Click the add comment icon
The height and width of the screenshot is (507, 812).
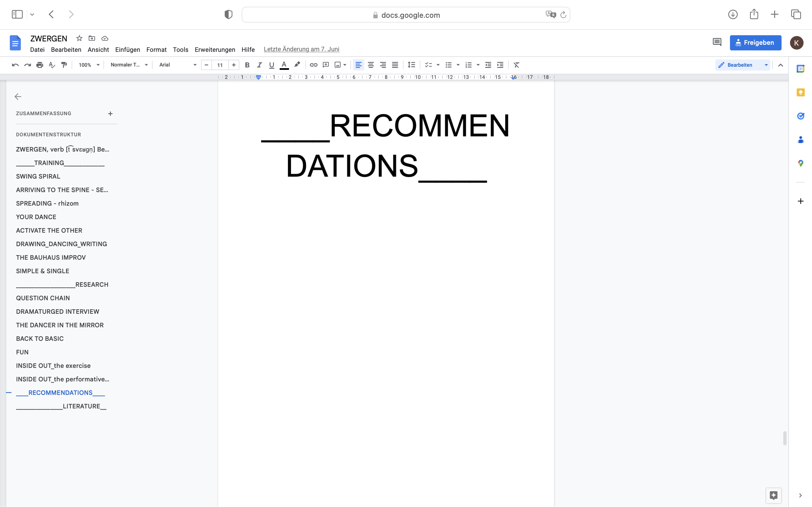click(325, 65)
